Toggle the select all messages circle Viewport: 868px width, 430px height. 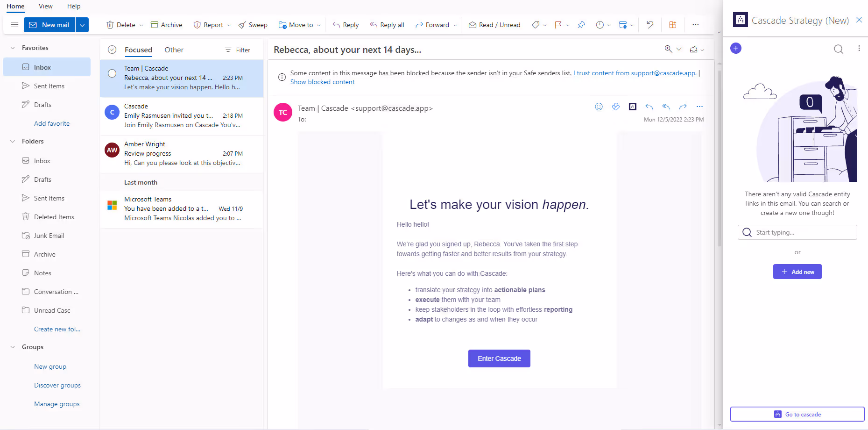(x=112, y=50)
